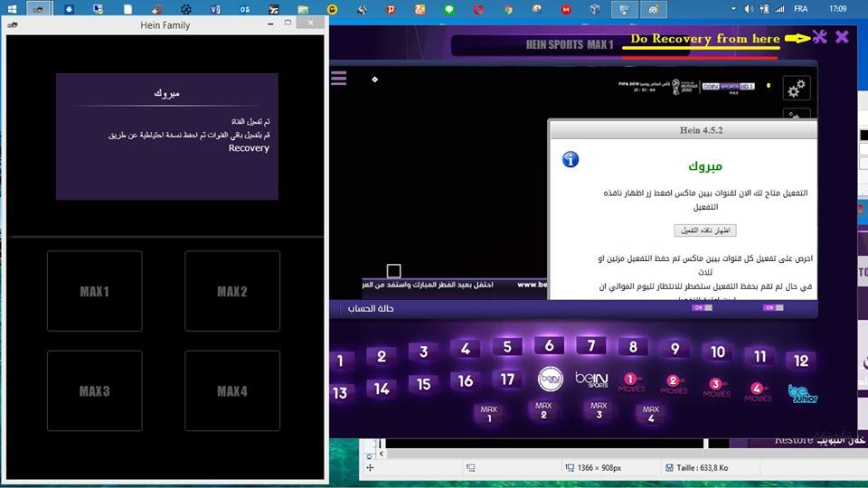The image size is (868, 488).
Task: Select the MAX3 tile in Hein Family
Action: point(95,390)
